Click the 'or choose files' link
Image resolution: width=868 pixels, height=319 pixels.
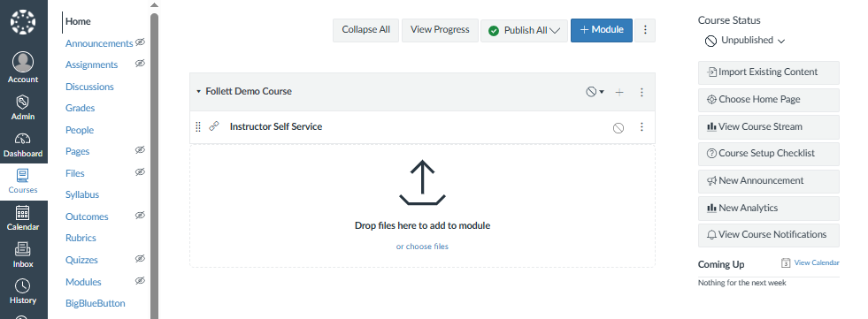point(422,247)
